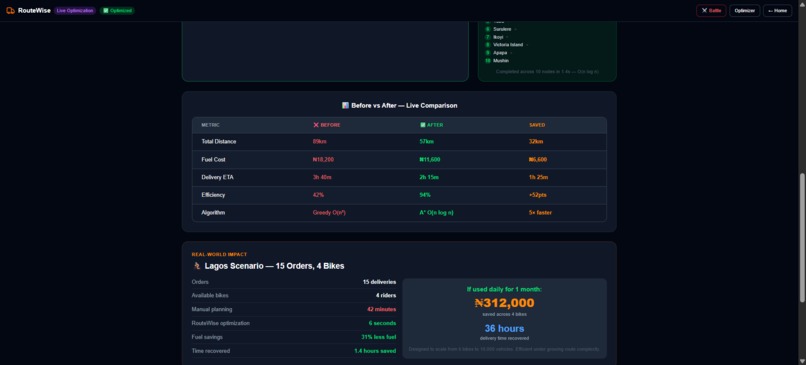The width and height of the screenshot is (806, 365).
Task: Click the 42% efficiency value
Action: pos(318,195)
